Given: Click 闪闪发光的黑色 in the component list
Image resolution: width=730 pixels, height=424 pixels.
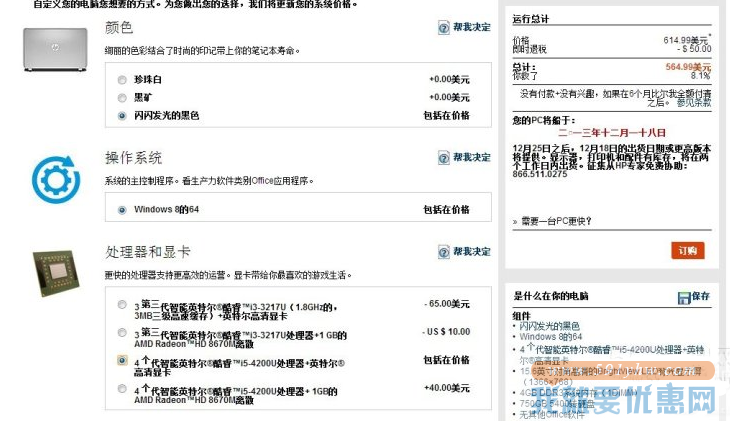Looking at the screenshot, I should click(549, 326).
